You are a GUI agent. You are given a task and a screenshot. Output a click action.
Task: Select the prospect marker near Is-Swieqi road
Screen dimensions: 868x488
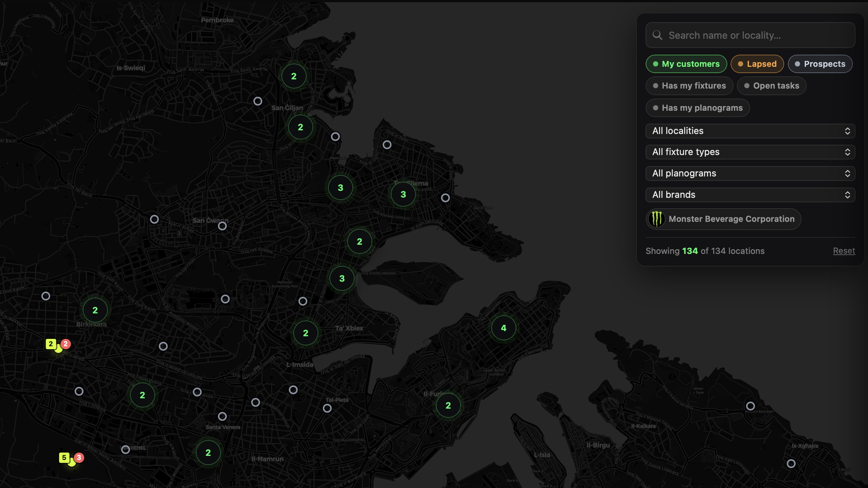[258, 101]
